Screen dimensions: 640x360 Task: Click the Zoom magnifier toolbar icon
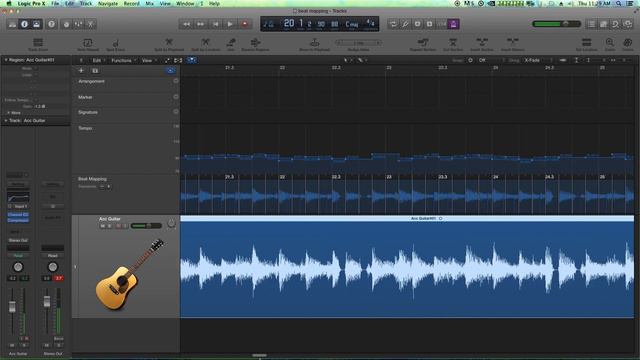610,44
